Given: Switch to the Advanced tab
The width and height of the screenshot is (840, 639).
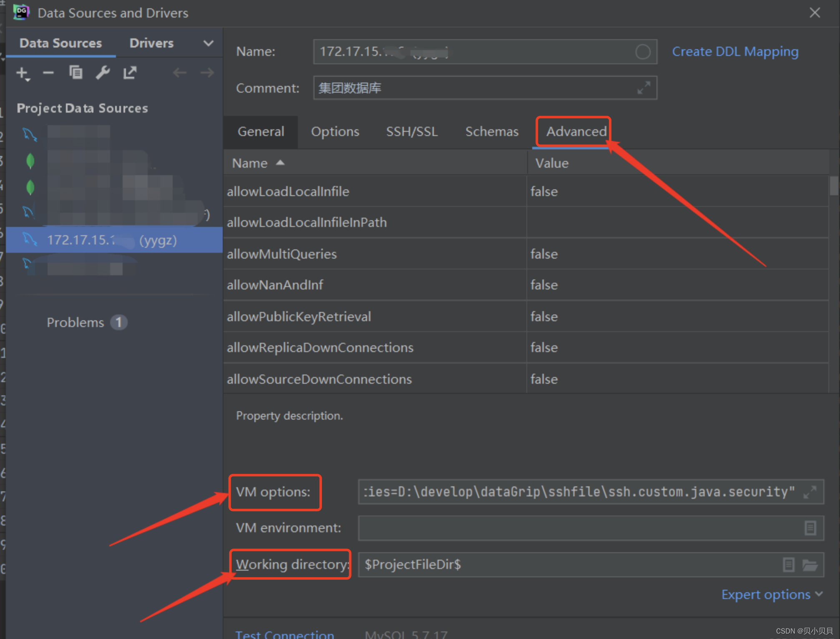Looking at the screenshot, I should (x=576, y=132).
